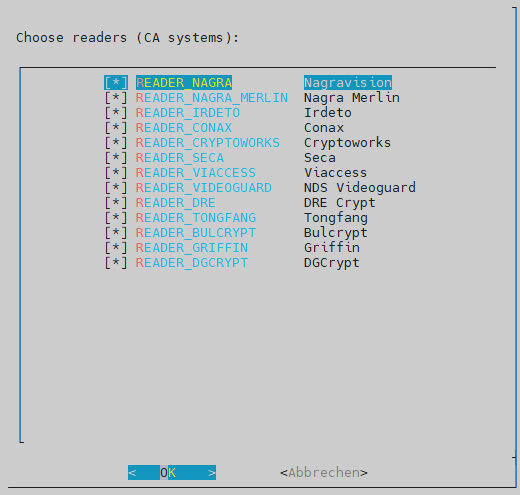Confirm selection with the OK button
Image resolution: width=520 pixels, height=495 pixels.
[172, 472]
